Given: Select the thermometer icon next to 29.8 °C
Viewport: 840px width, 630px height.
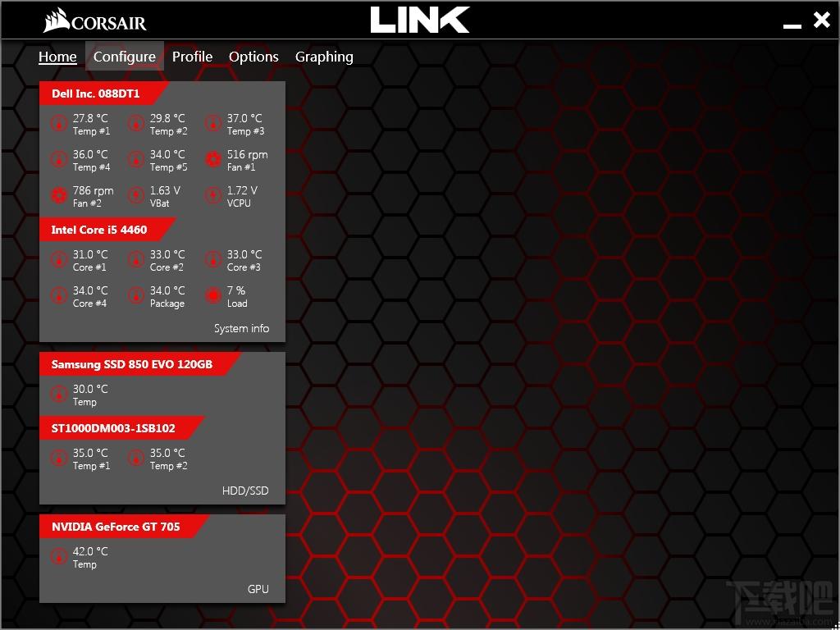Looking at the screenshot, I should [x=136, y=124].
